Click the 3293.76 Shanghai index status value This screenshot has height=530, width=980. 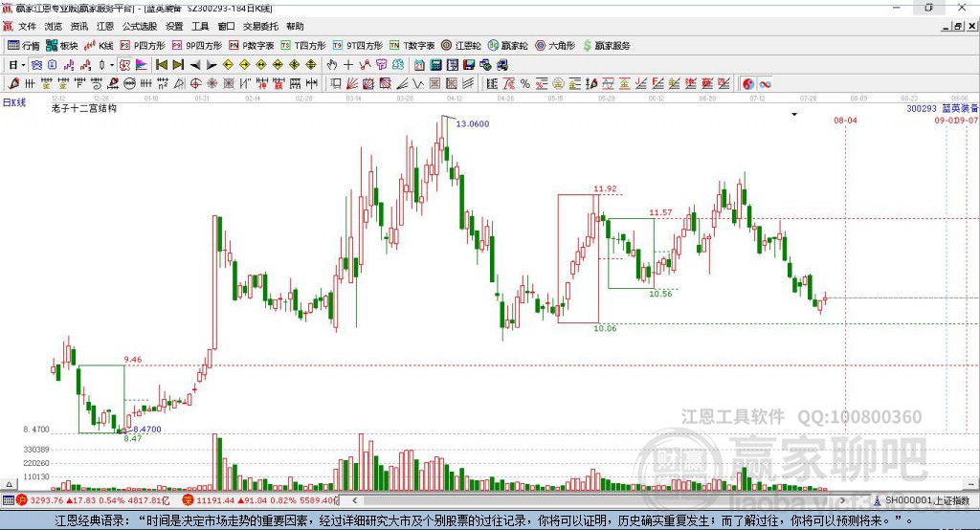[x=46, y=500]
